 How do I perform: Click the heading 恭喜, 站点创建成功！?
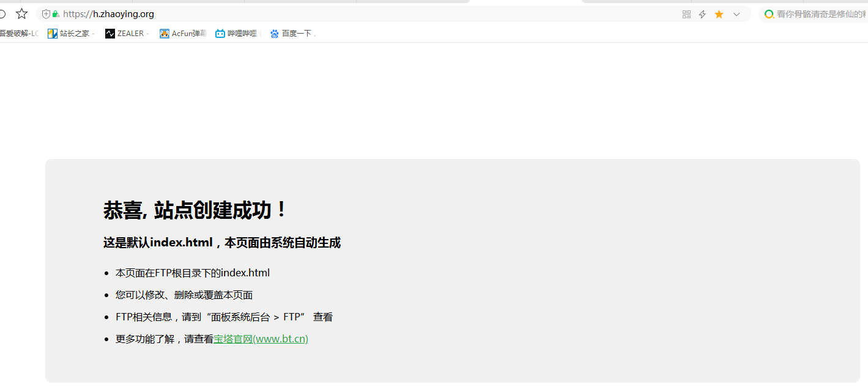click(195, 210)
